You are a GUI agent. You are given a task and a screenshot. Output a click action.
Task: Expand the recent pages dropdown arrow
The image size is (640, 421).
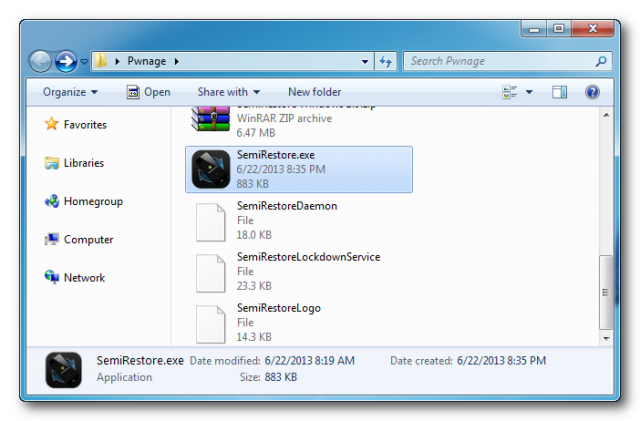click(x=84, y=62)
